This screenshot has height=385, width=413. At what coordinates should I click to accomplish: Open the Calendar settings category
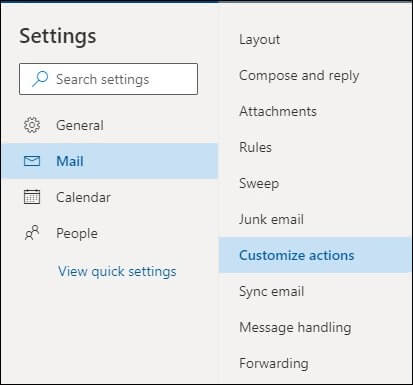coord(110,197)
